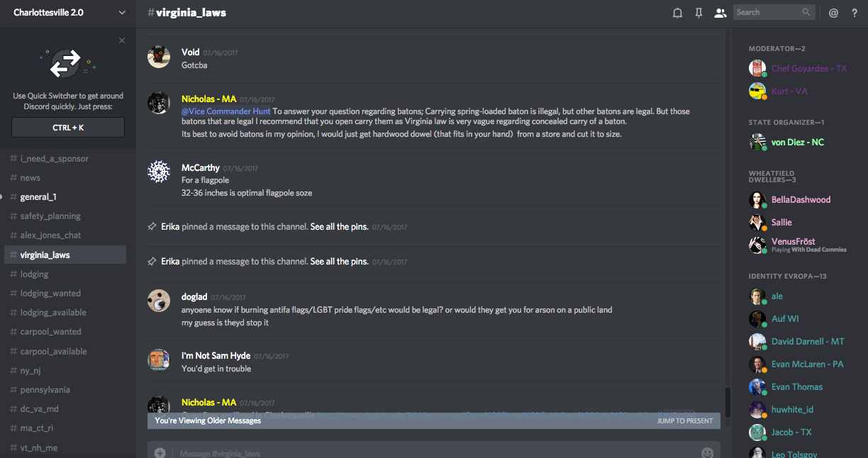Show pinned messages pin icon
868x458 pixels.
699,13
